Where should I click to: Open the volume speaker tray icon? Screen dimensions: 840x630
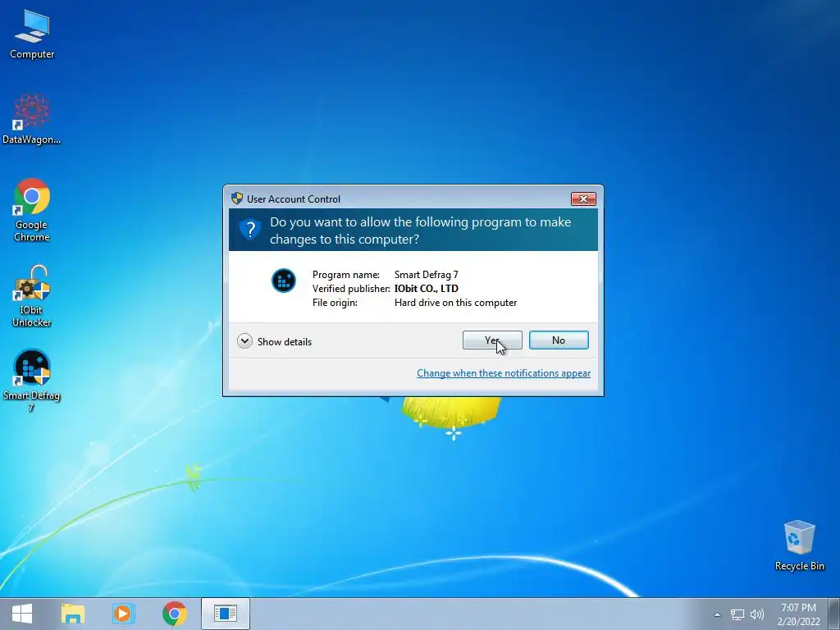pos(757,614)
